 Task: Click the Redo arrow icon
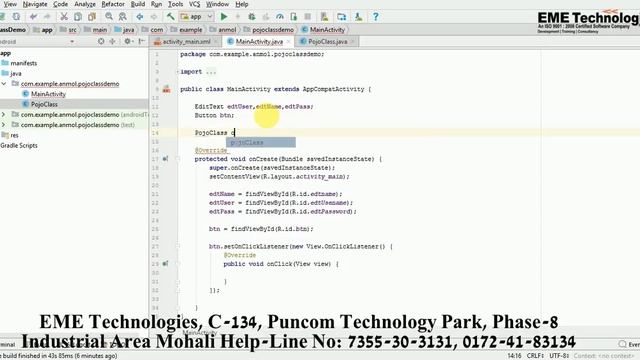tap(47, 17)
